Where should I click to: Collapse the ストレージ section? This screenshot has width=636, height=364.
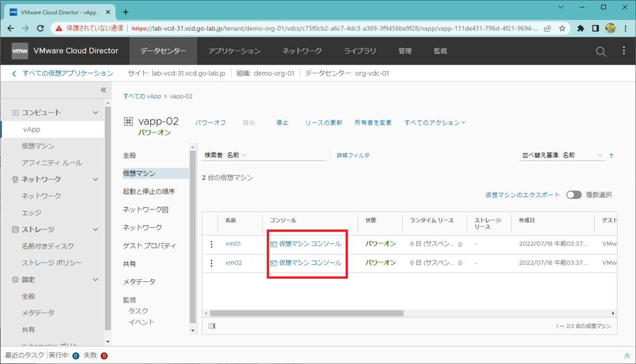(95, 229)
